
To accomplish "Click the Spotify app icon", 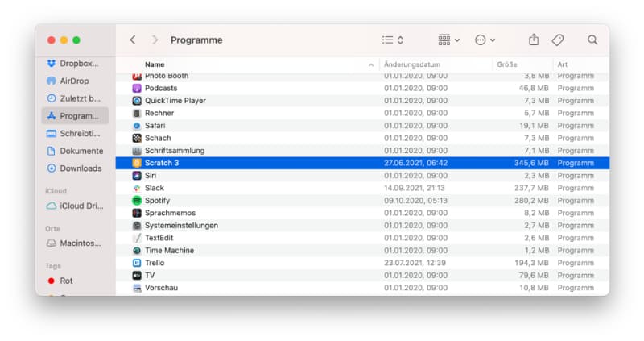I will click(137, 200).
